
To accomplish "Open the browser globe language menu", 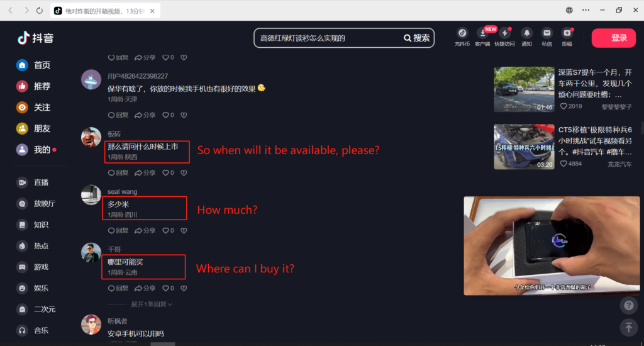I will tap(569, 10).
